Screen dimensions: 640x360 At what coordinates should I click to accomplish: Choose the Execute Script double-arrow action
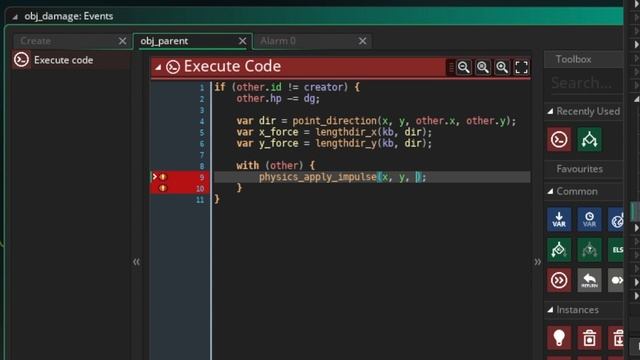(559, 280)
